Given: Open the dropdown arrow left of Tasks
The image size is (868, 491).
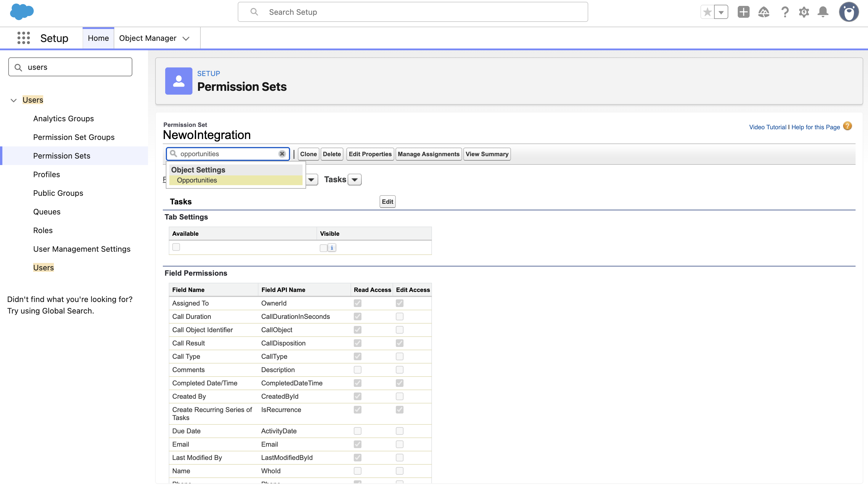Looking at the screenshot, I should 311,180.
